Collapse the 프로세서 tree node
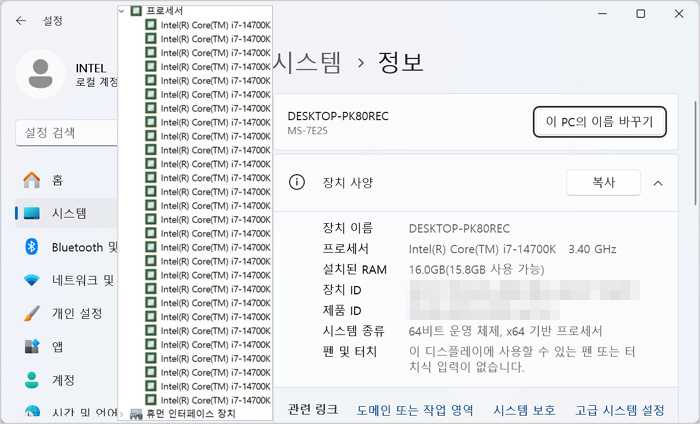This screenshot has height=424, width=700. (x=123, y=10)
